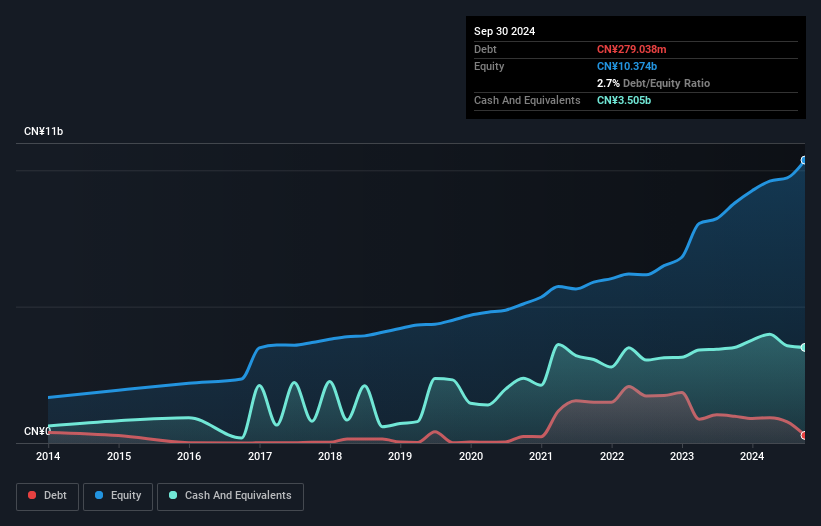The image size is (821, 526).
Task: Click the blue Equity endpoint marker
Action: [x=804, y=160]
